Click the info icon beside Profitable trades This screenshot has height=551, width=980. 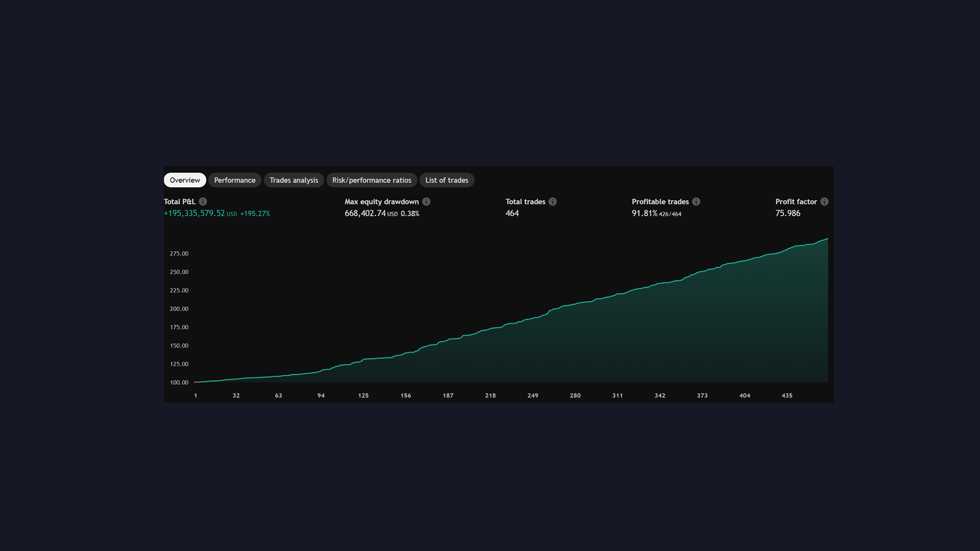(696, 202)
